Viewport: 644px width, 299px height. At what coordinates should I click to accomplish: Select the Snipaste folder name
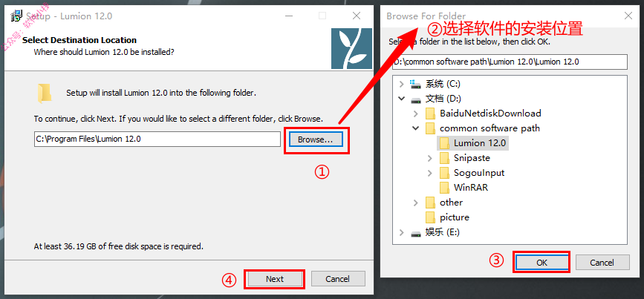472,158
